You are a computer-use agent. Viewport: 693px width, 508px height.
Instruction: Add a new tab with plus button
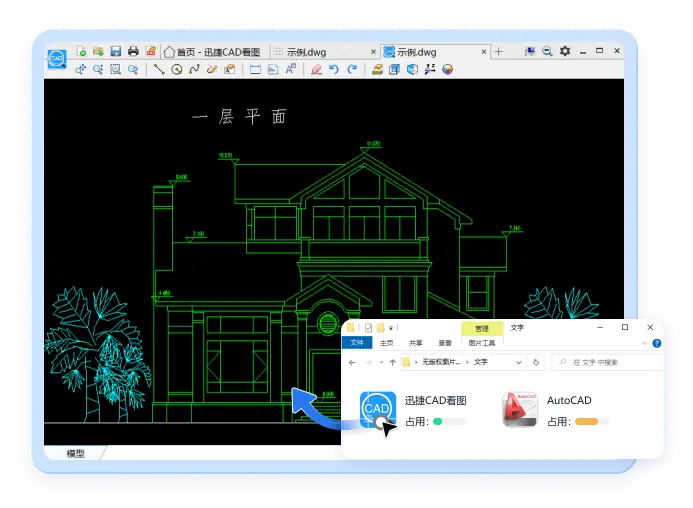[x=499, y=52]
